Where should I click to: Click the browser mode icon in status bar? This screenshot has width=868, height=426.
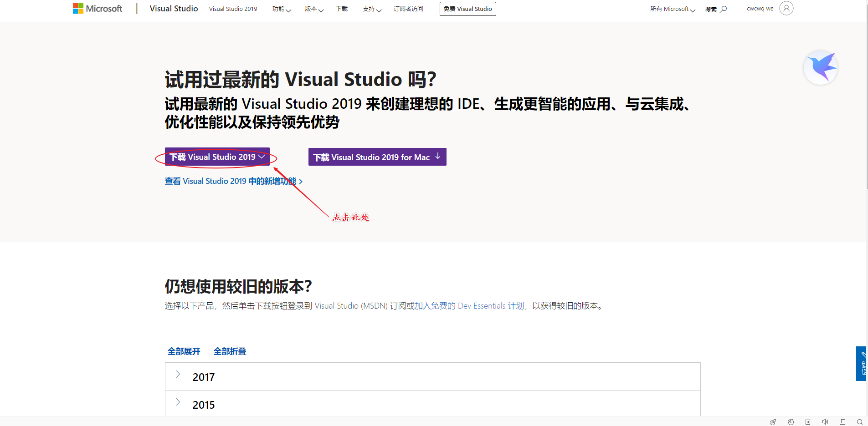[x=791, y=422]
